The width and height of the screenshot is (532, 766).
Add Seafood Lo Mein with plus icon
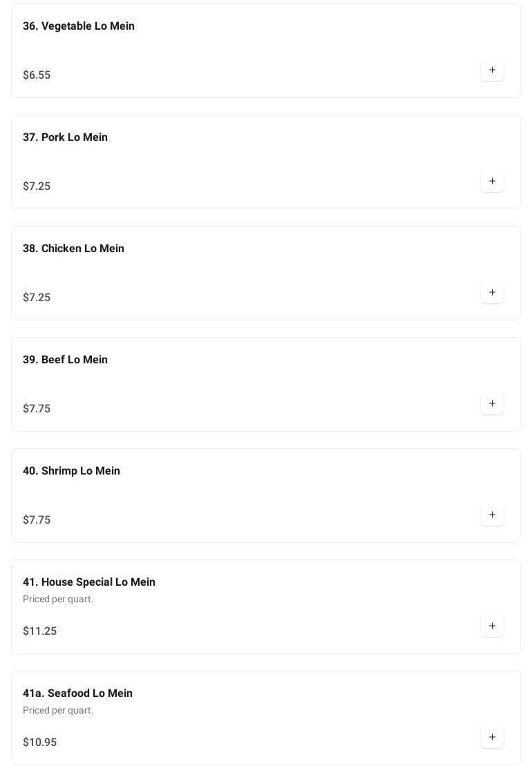coord(492,737)
